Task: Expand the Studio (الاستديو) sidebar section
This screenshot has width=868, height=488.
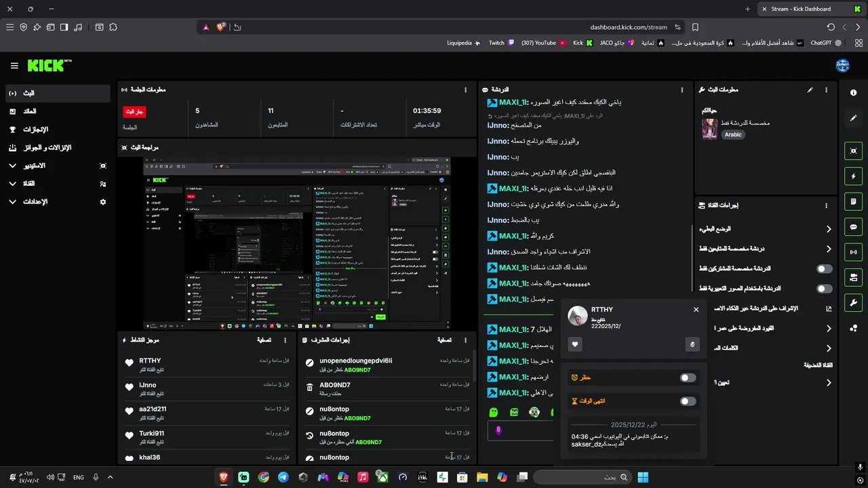Action: (58, 165)
